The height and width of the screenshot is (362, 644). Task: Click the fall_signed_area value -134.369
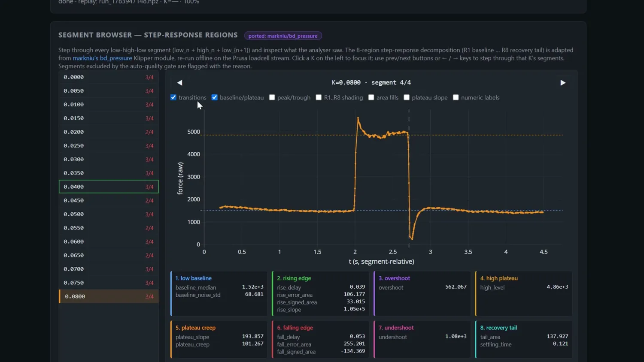(353, 351)
